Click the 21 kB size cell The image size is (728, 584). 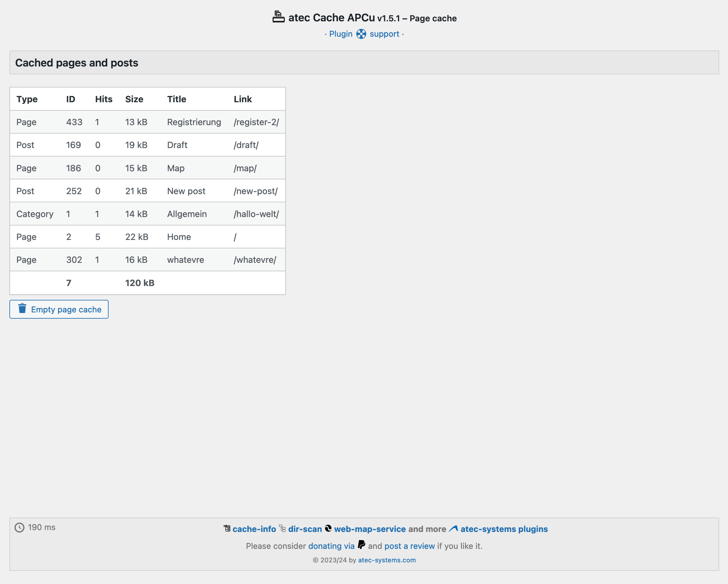point(136,191)
